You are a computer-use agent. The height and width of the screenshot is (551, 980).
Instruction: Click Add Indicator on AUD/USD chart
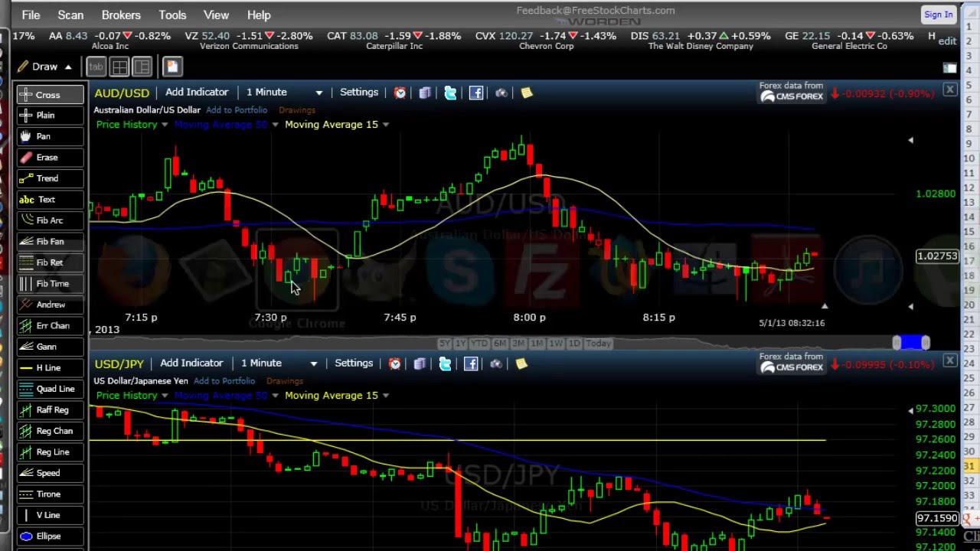point(197,92)
